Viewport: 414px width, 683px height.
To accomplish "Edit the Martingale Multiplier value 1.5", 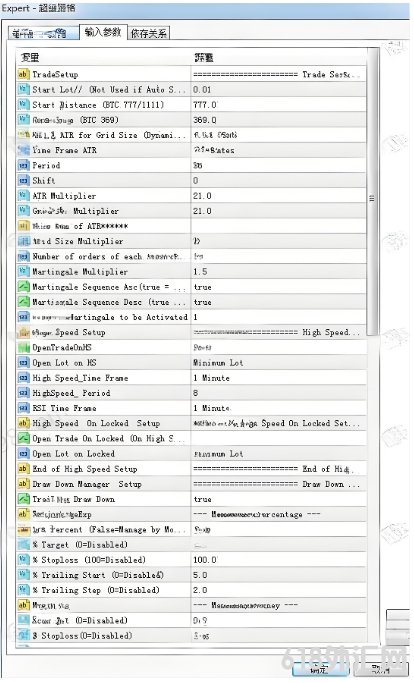I will tap(278, 271).
